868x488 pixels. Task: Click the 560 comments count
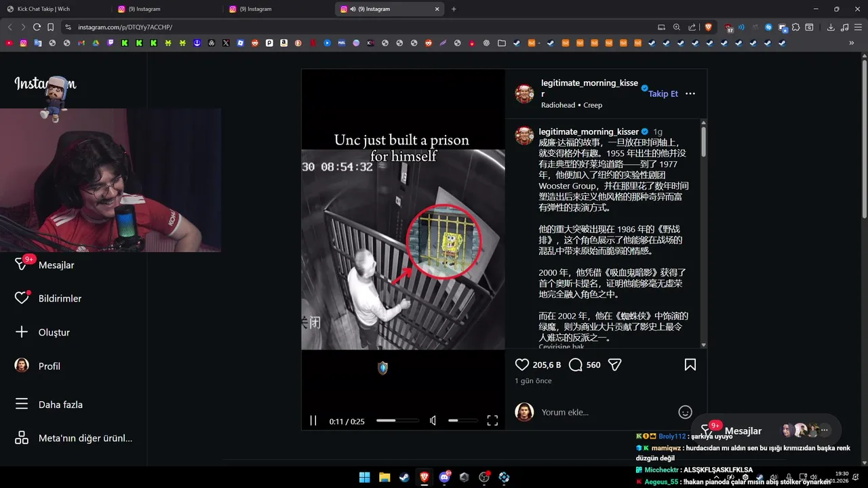[x=593, y=365]
